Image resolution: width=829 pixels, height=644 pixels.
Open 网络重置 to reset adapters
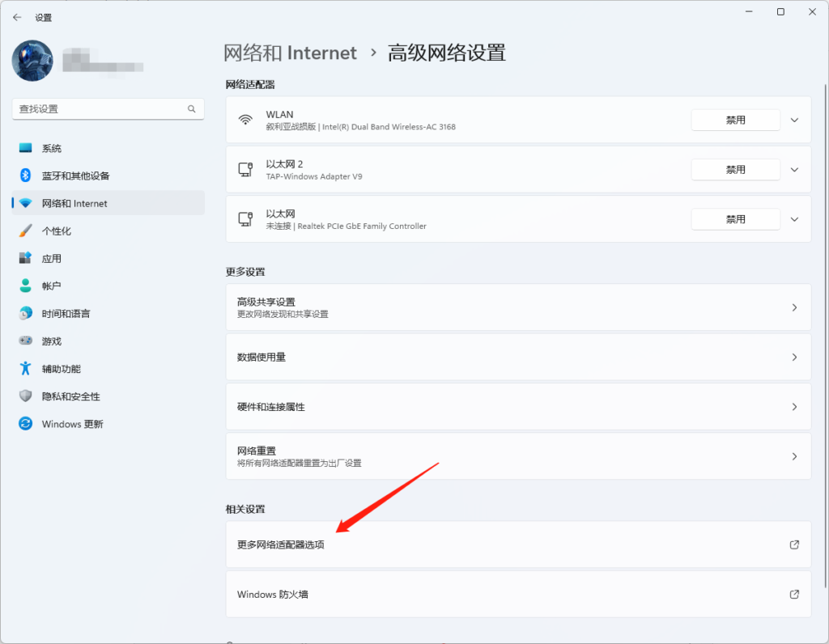tap(518, 455)
